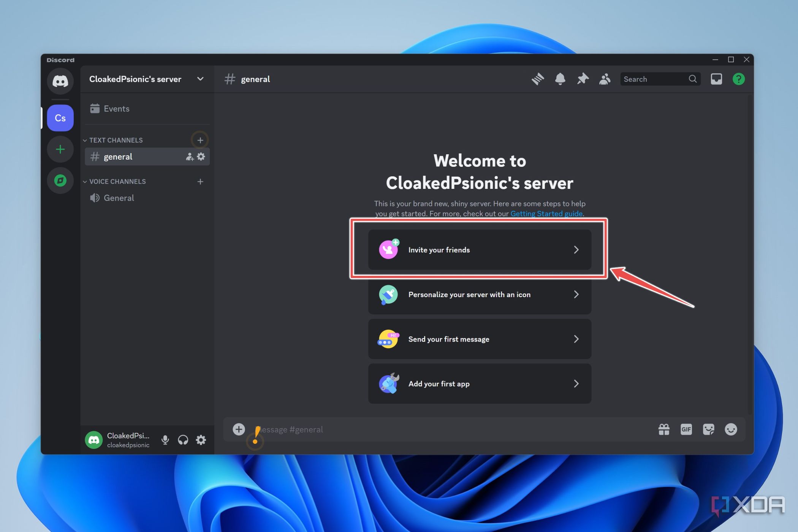The width and height of the screenshot is (798, 532).
Task: Toggle notification settings bell
Action: (560, 79)
